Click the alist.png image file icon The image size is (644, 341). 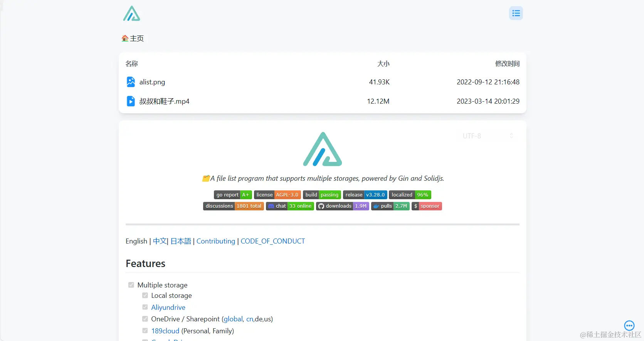[131, 82]
